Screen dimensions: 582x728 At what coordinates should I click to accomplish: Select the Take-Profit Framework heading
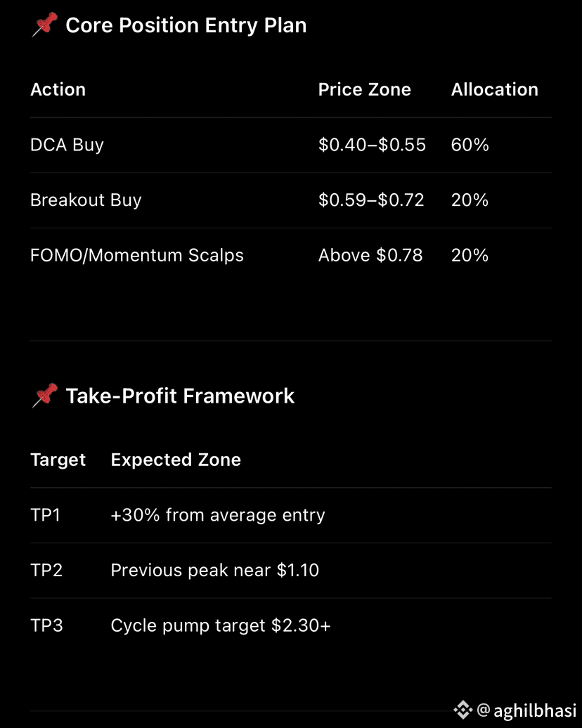point(180,396)
